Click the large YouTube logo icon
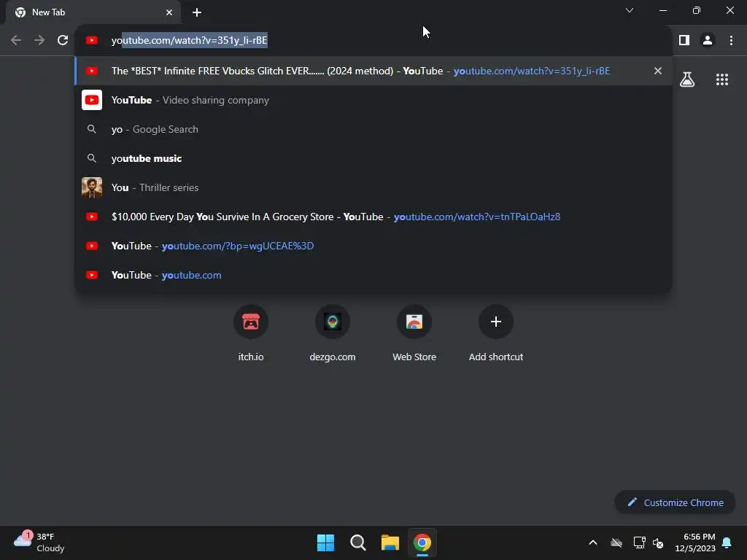The height and width of the screenshot is (560, 747). [92, 100]
